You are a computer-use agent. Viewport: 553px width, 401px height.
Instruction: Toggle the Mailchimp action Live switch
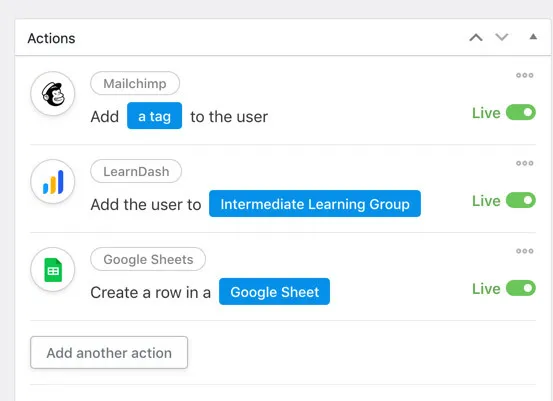pyautogui.click(x=521, y=113)
